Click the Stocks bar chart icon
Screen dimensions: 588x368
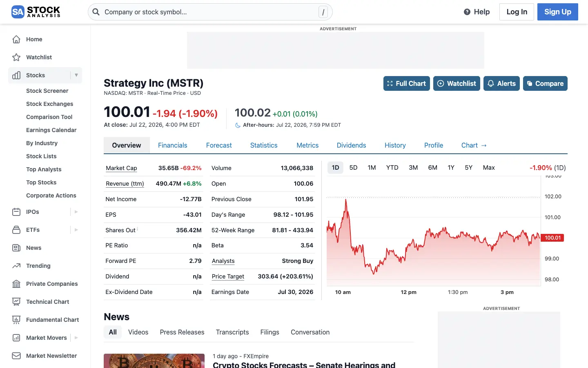pos(16,75)
